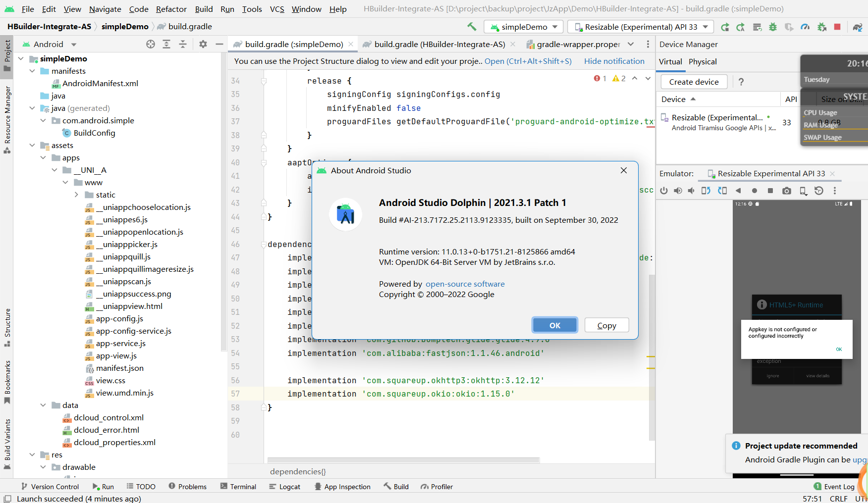
Task: Click the Make Project hammer icon
Action: point(472,27)
